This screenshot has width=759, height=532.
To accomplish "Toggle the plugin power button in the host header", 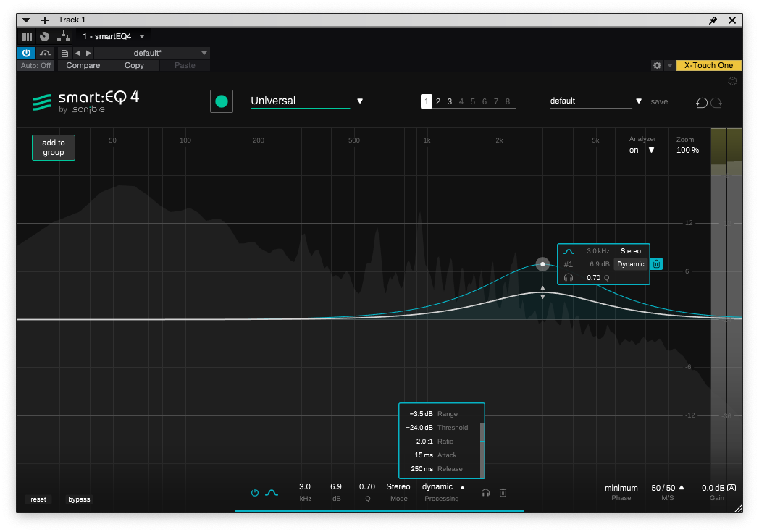I will 27,53.
